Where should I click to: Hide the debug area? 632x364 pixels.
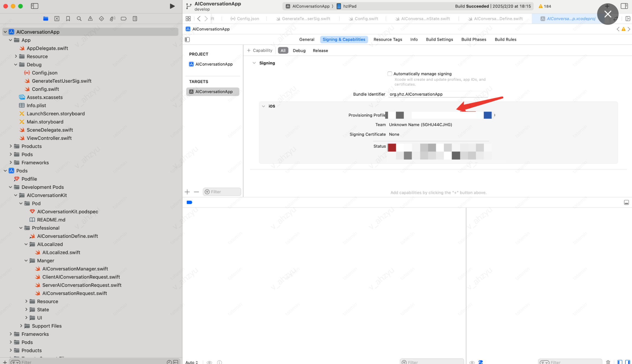pos(626,203)
